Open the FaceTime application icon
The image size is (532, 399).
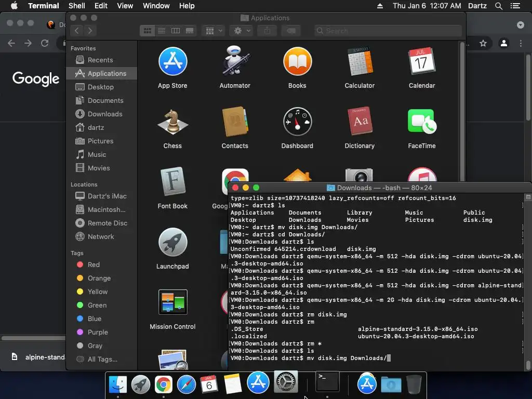click(x=422, y=121)
